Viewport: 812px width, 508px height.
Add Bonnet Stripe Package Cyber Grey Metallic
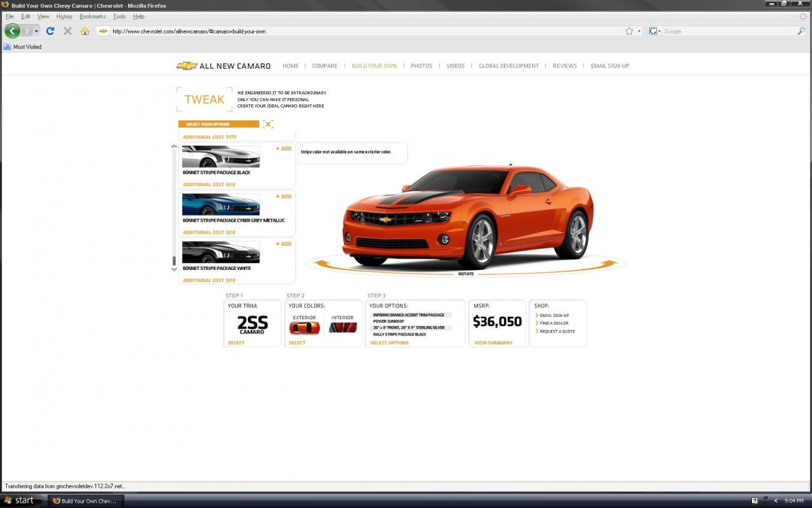pos(283,196)
